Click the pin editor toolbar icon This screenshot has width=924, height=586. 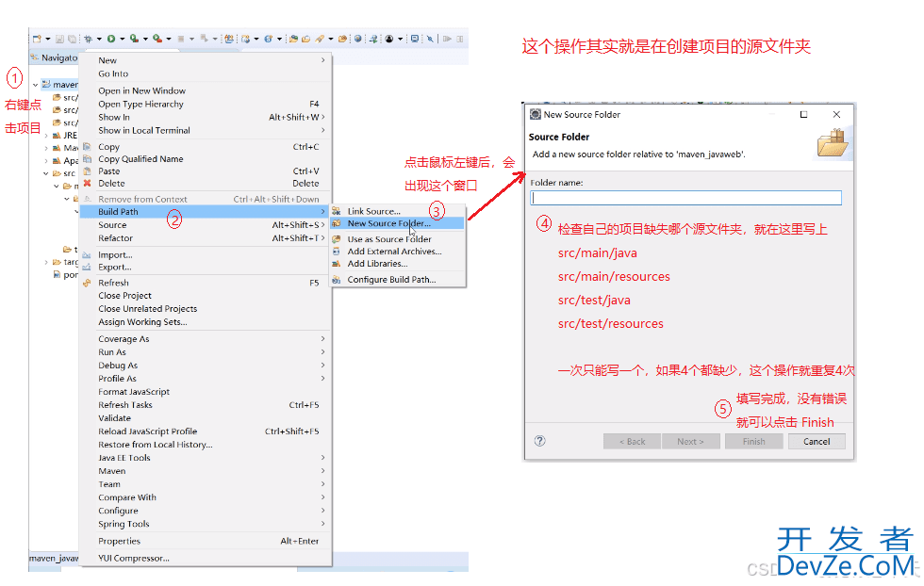point(430,39)
